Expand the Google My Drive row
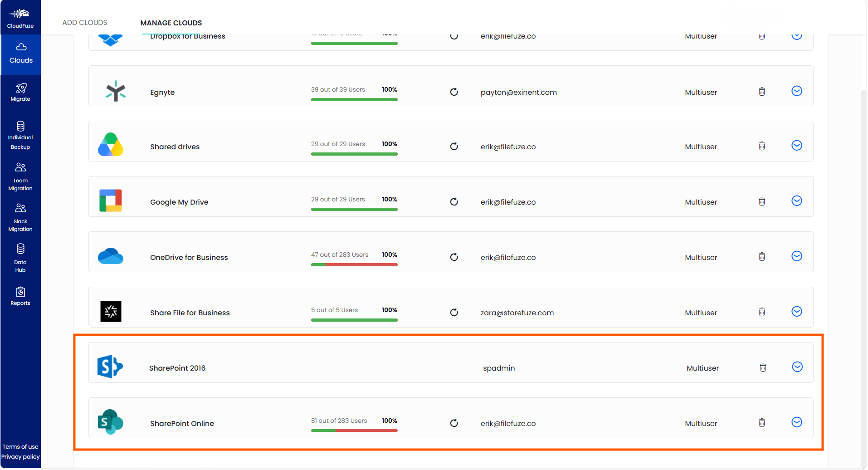The width and height of the screenshot is (868, 470). pyautogui.click(x=797, y=201)
